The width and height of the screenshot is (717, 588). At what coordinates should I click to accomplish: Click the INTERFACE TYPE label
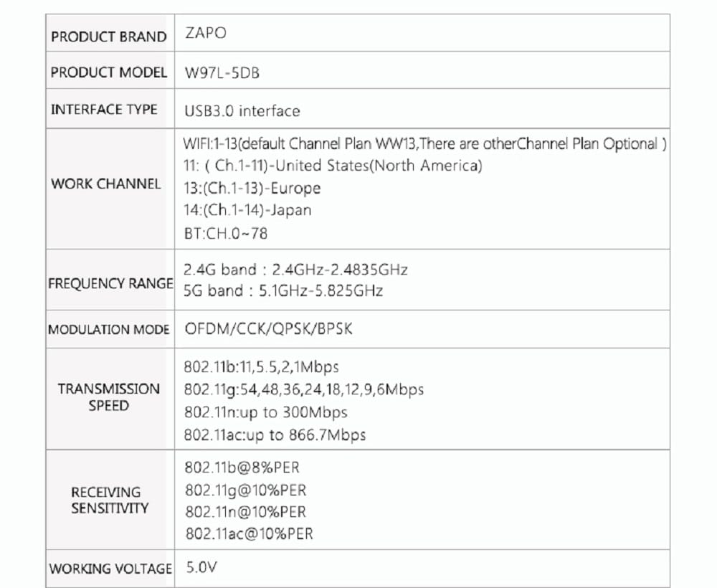point(104,110)
